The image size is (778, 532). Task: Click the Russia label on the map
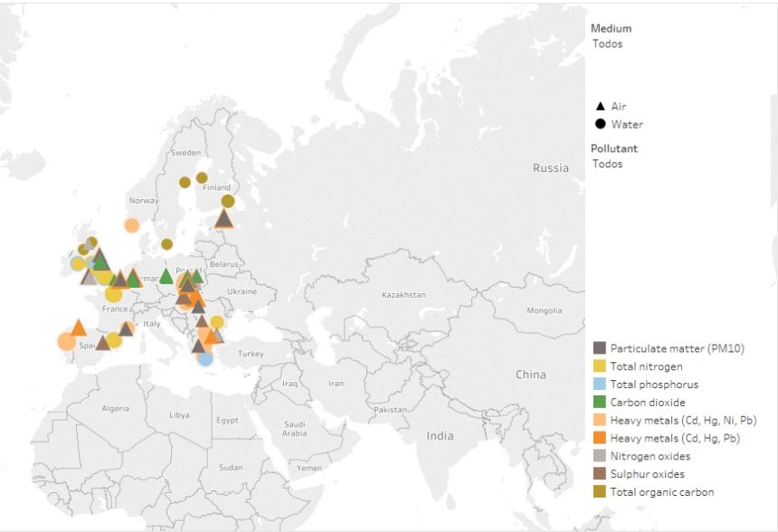pos(551,167)
